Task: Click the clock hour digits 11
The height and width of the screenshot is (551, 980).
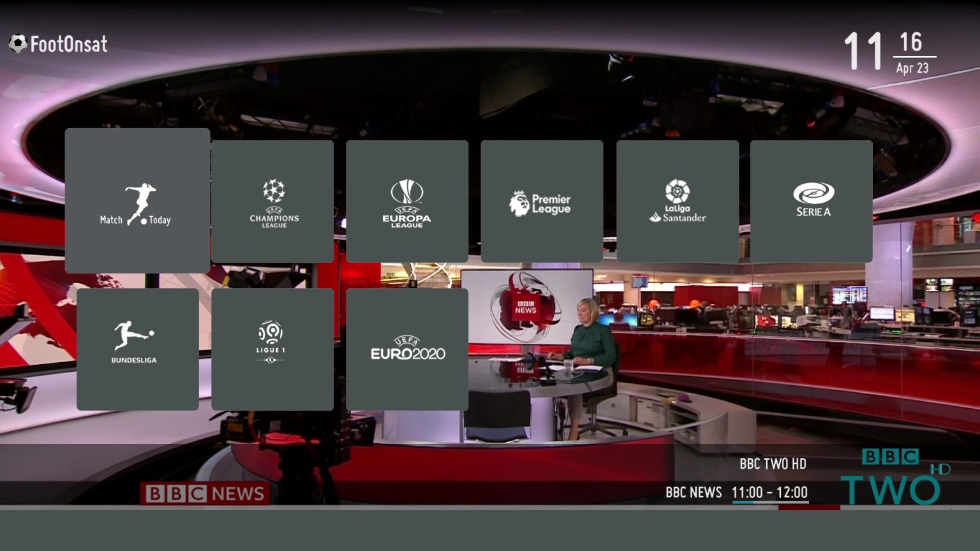Action: 863,51
